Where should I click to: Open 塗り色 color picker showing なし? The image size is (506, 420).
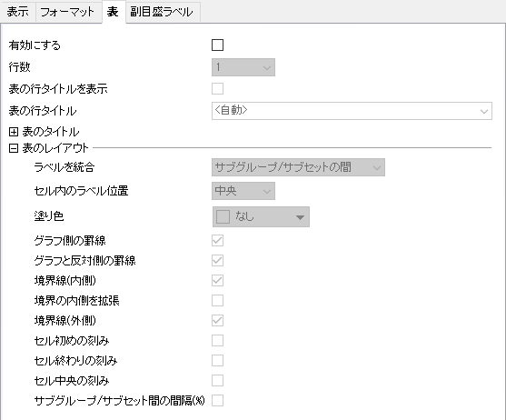click(x=261, y=216)
